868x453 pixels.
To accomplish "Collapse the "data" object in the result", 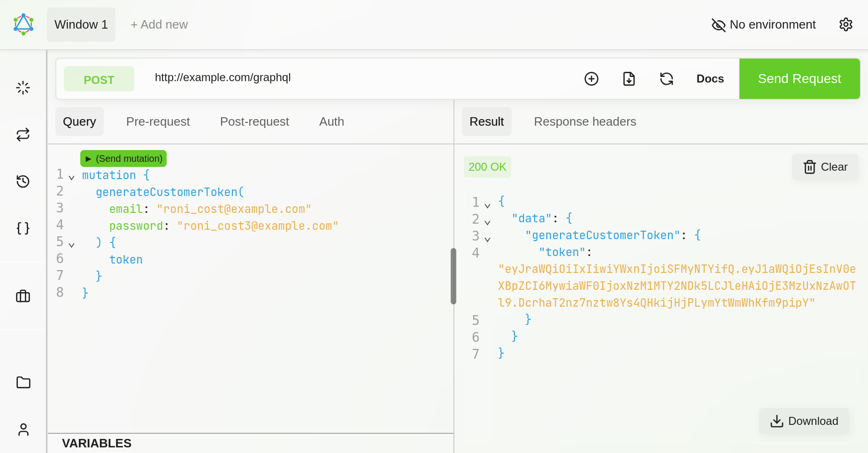I will pos(487,222).
